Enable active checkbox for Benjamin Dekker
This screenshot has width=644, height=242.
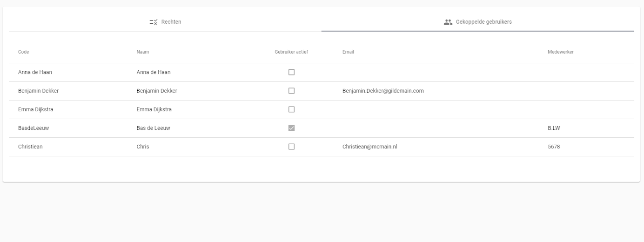click(x=291, y=91)
